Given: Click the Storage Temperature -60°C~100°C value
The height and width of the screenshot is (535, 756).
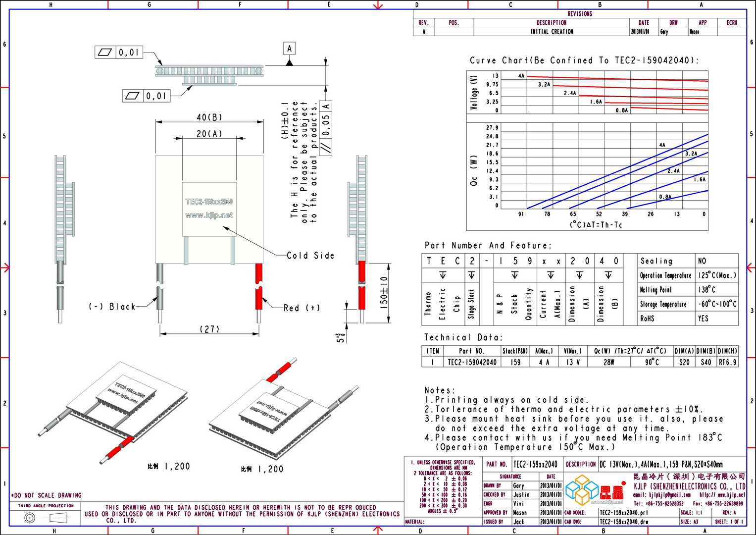Looking at the screenshot, I should (x=717, y=304).
